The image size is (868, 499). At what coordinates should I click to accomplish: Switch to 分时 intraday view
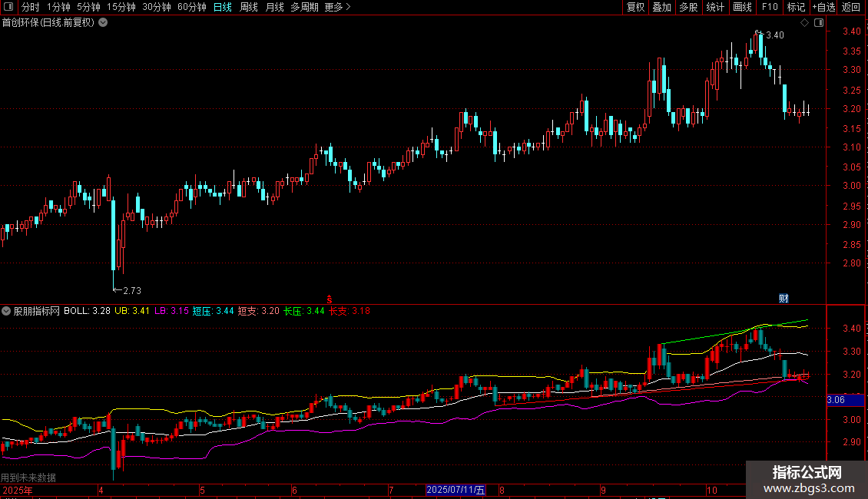tap(31, 7)
